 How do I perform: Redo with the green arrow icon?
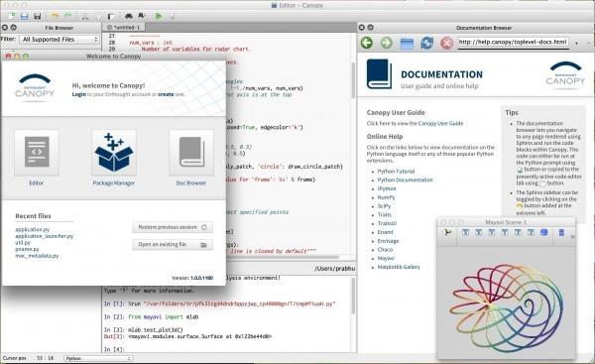[67, 16]
